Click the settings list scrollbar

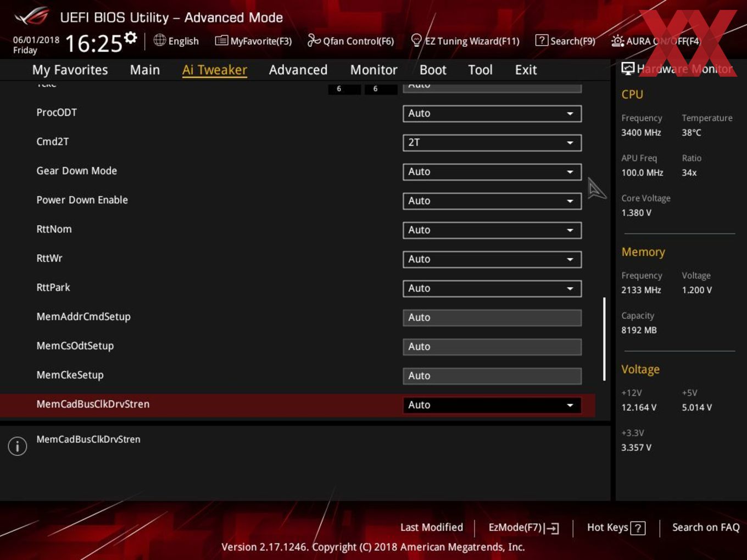[x=604, y=339]
